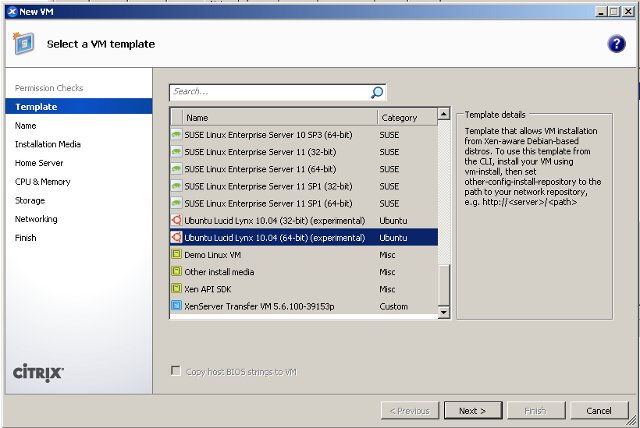Close the New VM window

[628, 12]
